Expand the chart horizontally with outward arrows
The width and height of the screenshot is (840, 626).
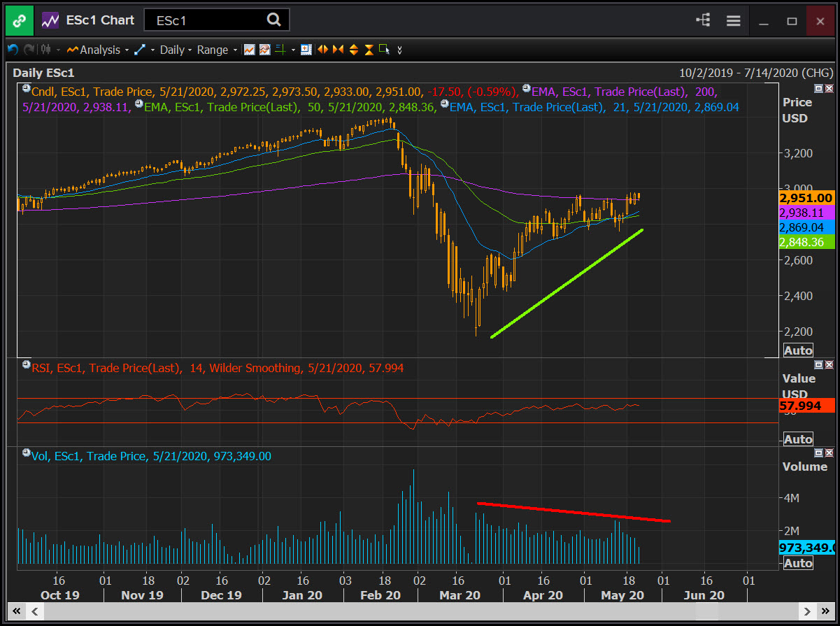(323, 50)
